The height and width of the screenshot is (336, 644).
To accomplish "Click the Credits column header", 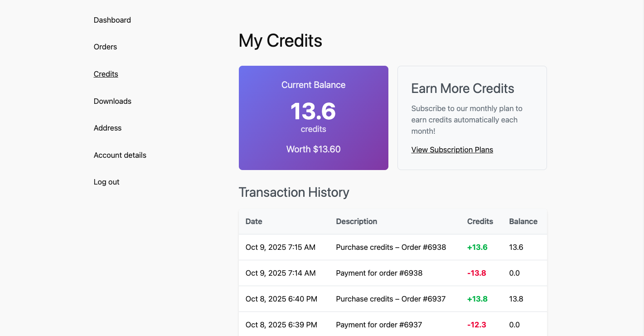I will [480, 221].
